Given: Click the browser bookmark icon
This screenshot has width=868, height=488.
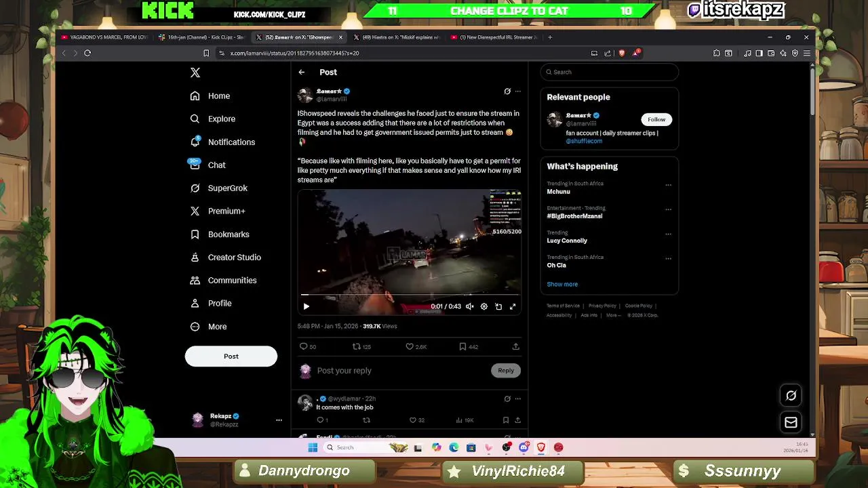Looking at the screenshot, I should point(206,53).
